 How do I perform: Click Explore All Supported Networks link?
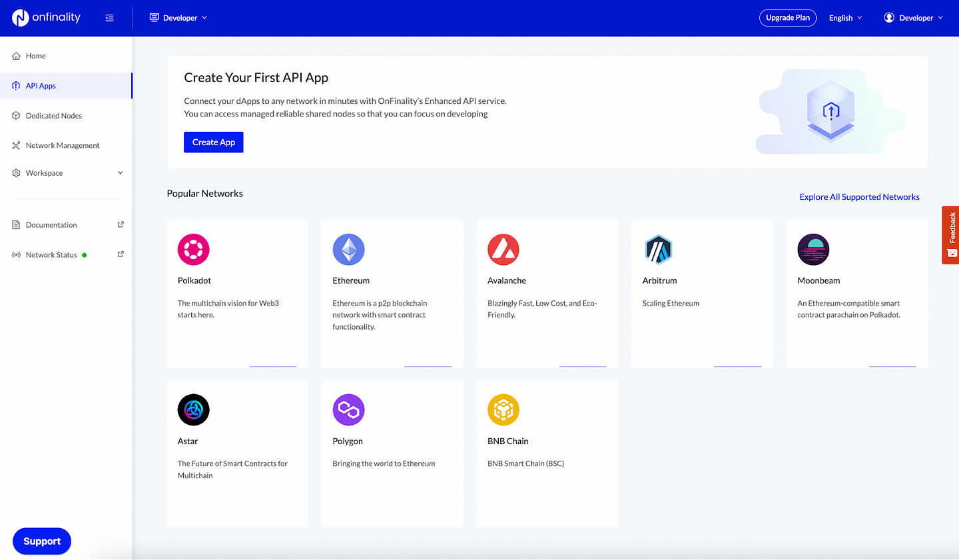coord(859,197)
